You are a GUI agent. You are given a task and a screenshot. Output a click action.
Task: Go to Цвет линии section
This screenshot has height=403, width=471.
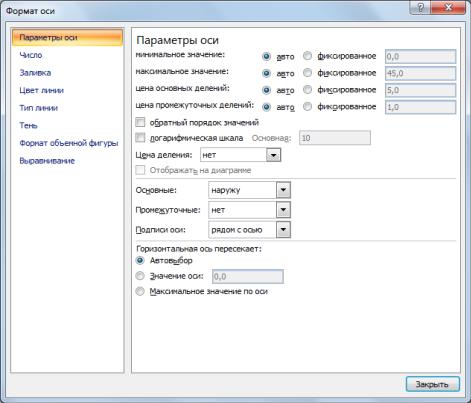click(x=41, y=90)
